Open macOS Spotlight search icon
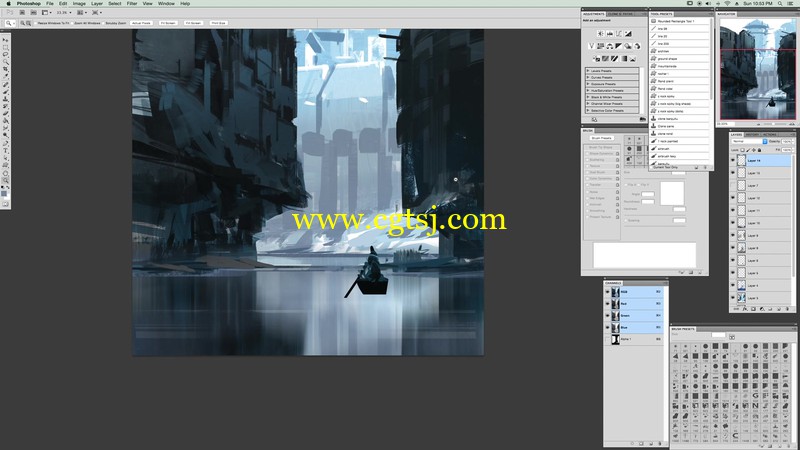 point(780,3)
